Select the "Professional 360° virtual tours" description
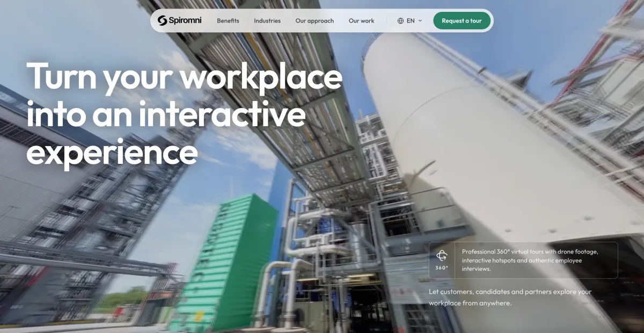 click(530, 260)
